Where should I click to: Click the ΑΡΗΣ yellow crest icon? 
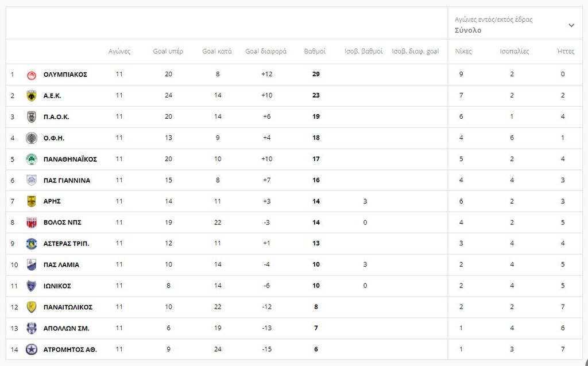pyautogui.click(x=32, y=201)
